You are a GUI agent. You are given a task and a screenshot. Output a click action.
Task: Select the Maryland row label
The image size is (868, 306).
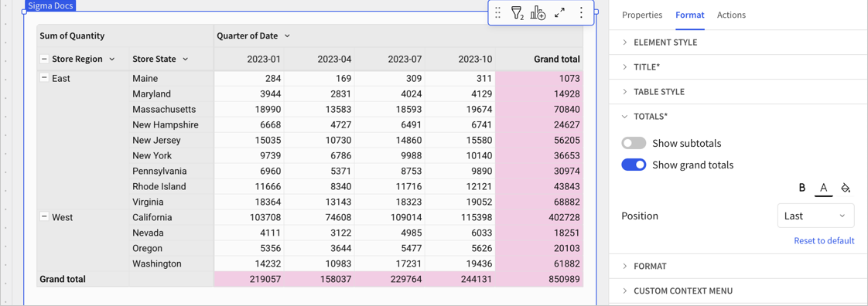point(152,94)
